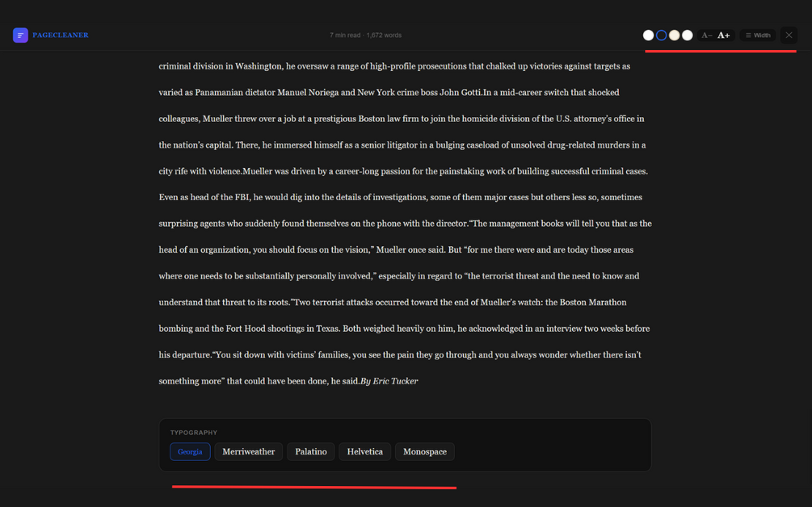Click the line starting "Even as head of the FBI"

tap(400, 197)
